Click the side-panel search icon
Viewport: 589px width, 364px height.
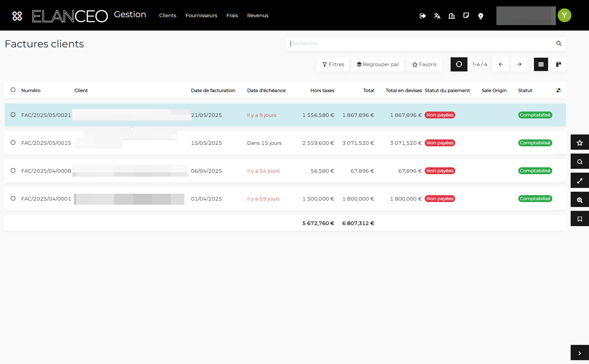coord(580,162)
